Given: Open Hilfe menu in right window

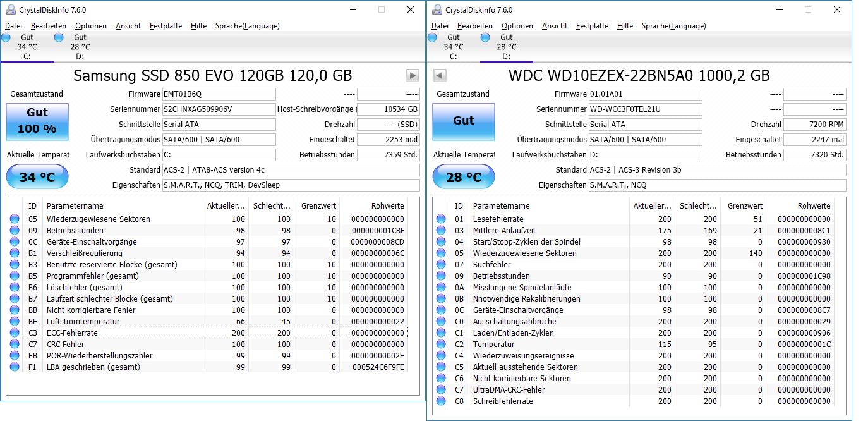Looking at the screenshot, I should (625, 26).
